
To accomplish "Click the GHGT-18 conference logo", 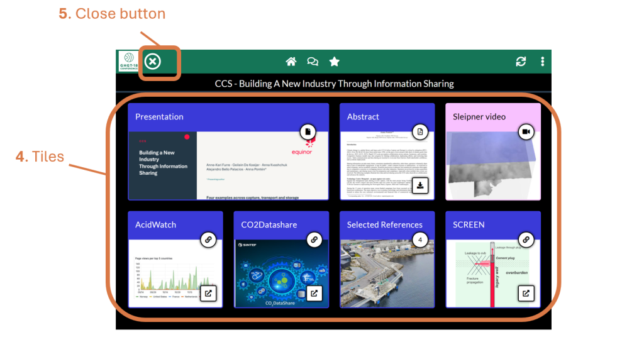I will click(128, 61).
